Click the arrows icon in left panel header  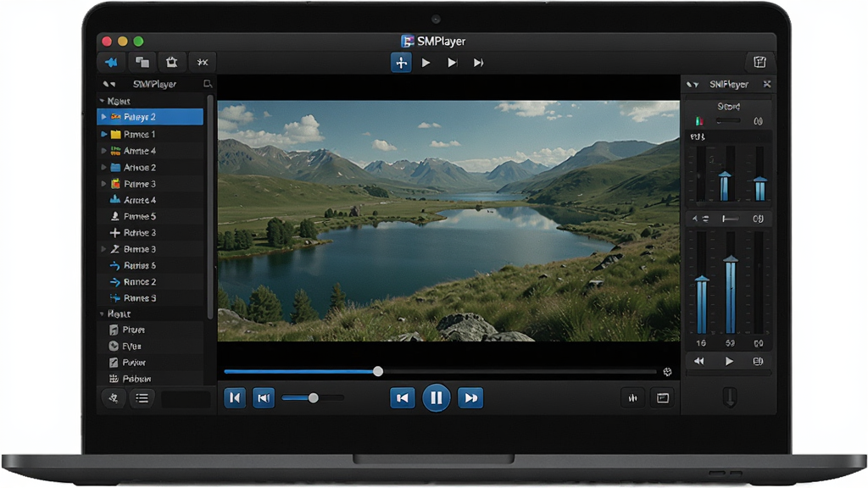[x=109, y=84]
